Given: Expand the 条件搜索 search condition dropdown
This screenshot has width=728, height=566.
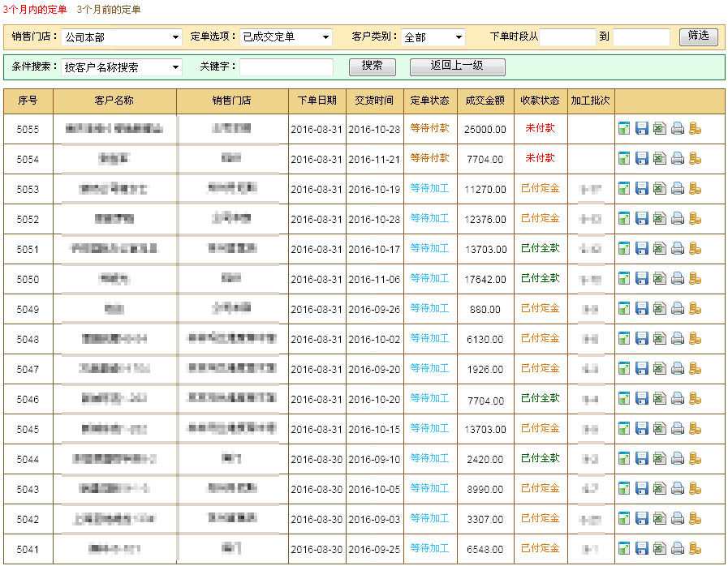Looking at the screenshot, I should (122, 67).
